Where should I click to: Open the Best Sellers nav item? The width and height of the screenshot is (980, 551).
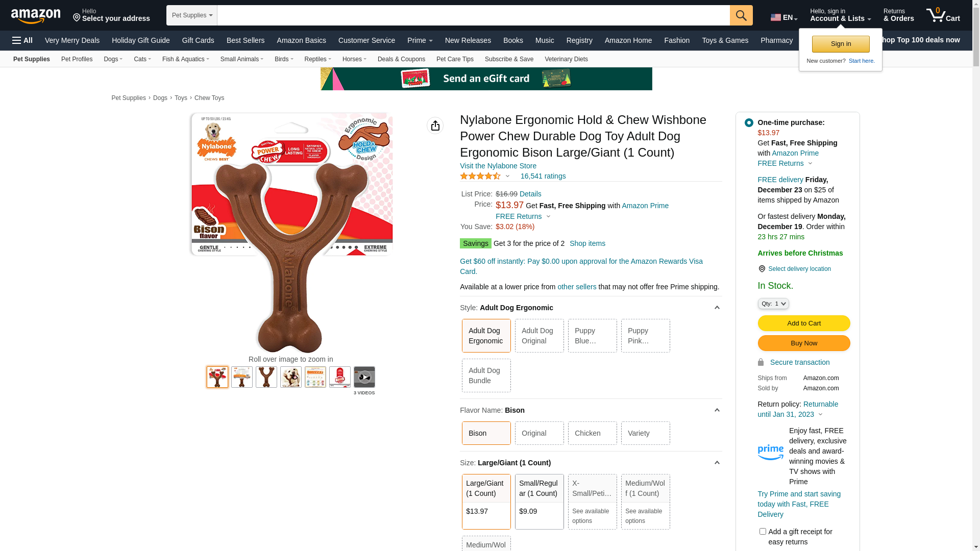click(246, 40)
